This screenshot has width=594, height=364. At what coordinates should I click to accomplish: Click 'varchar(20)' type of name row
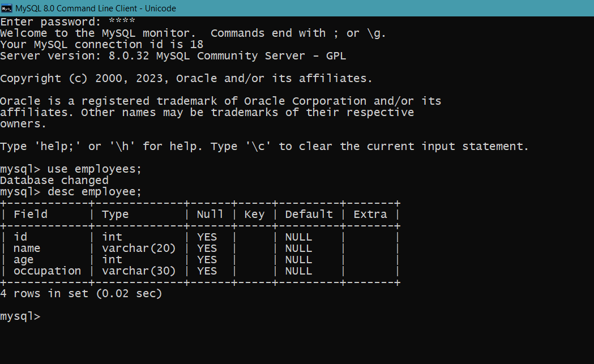point(139,249)
